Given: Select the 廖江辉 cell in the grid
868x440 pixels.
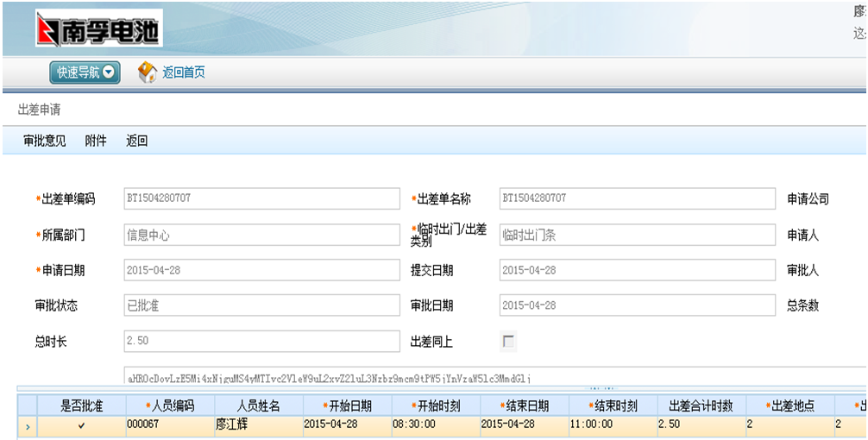Looking at the screenshot, I should pyautogui.click(x=256, y=425).
